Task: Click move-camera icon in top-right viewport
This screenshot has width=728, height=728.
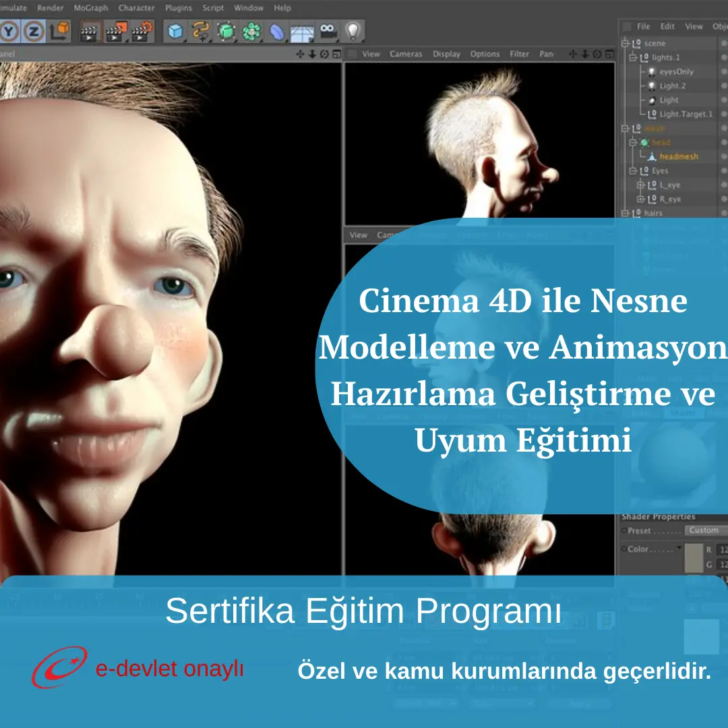Action: [x=573, y=55]
